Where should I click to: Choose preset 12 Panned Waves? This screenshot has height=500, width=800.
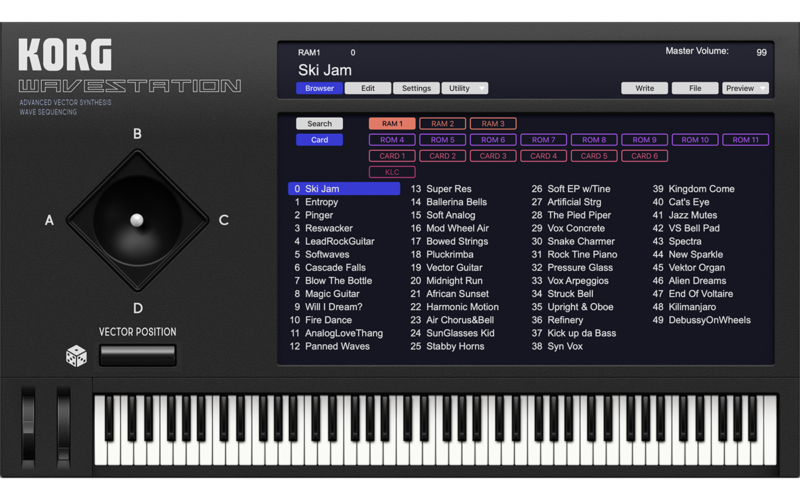pyautogui.click(x=330, y=346)
